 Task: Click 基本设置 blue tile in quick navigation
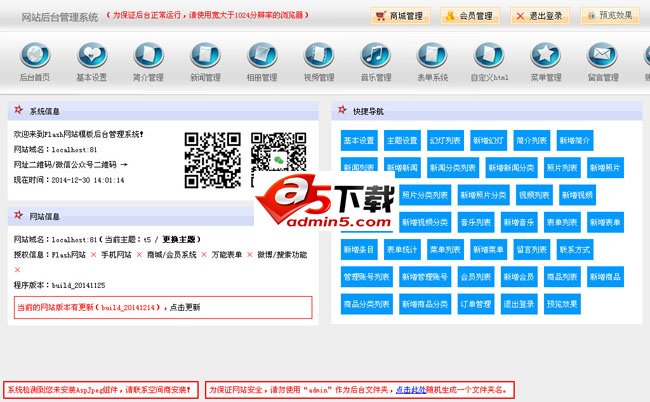coord(359,140)
